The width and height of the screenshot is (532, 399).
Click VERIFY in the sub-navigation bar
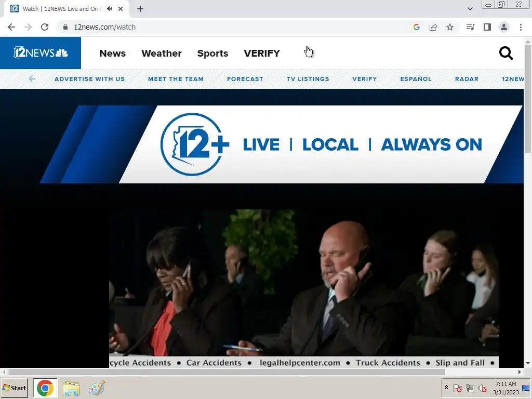tap(364, 79)
